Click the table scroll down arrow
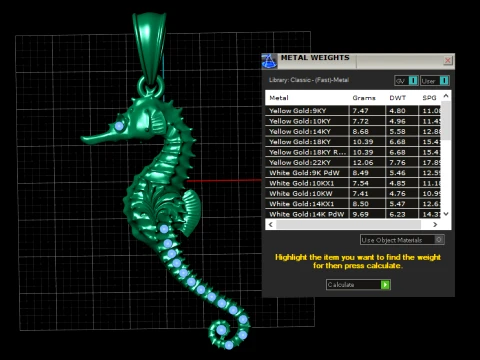This screenshot has height=360, width=480. 446,214
